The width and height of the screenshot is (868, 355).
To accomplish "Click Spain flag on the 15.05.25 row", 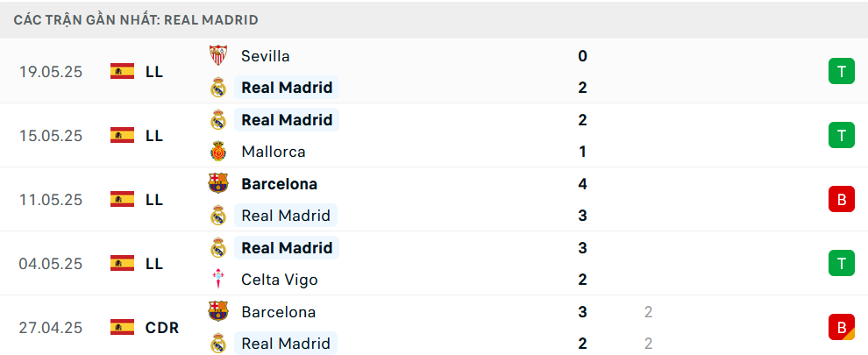I will point(122,135).
